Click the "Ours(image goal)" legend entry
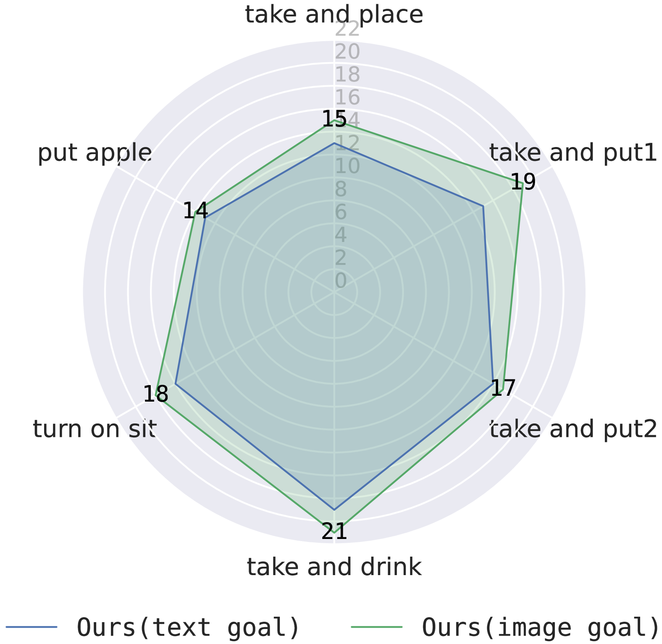This screenshot has height=644, width=662. coord(541,627)
